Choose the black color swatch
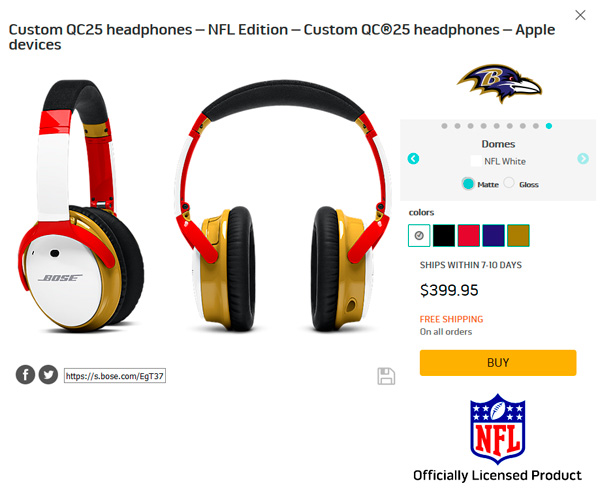Image resolution: width=600 pixels, height=494 pixels. point(444,235)
